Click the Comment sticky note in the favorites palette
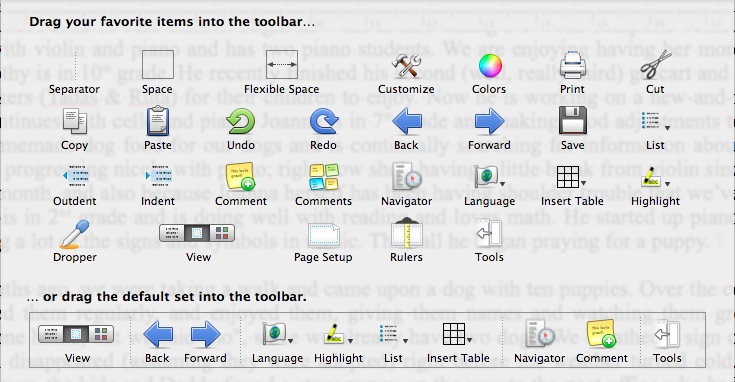 240,177
